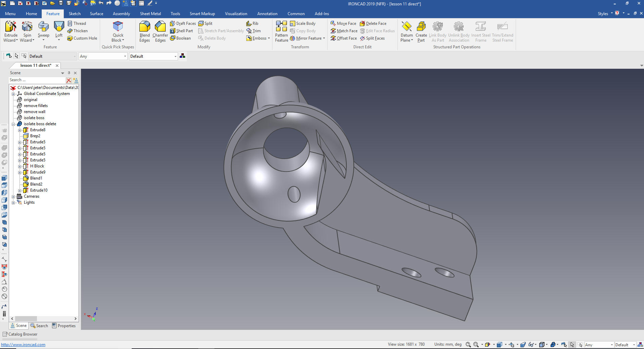
Task: Clear the scene search with red X
Action: pos(69,80)
